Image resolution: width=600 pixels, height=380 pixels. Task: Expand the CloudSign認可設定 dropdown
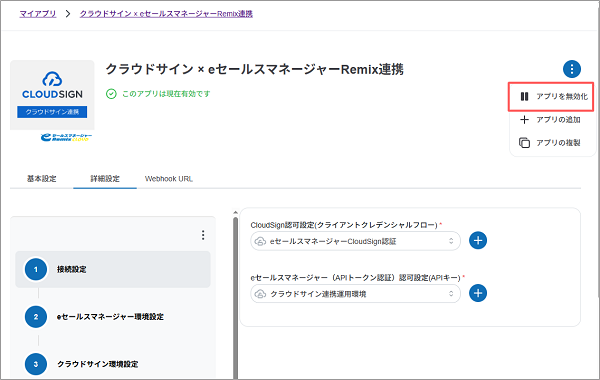(x=355, y=241)
